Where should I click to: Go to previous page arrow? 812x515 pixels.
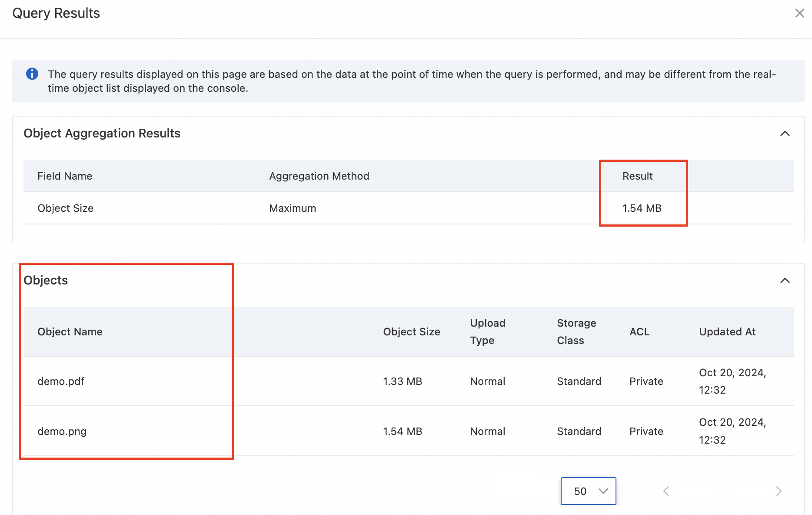[666, 491]
